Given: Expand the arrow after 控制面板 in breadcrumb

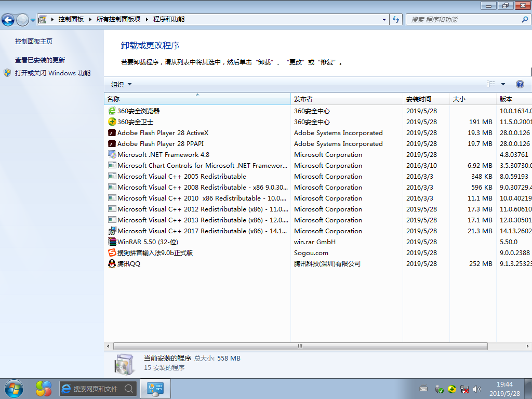Looking at the screenshot, I should (90, 19).
